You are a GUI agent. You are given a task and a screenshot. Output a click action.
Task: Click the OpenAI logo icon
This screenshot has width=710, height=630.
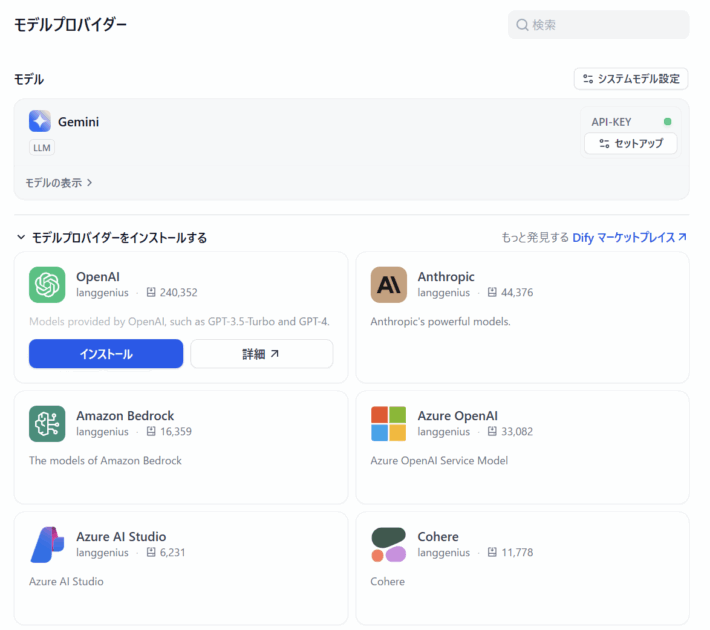(47, 285)
